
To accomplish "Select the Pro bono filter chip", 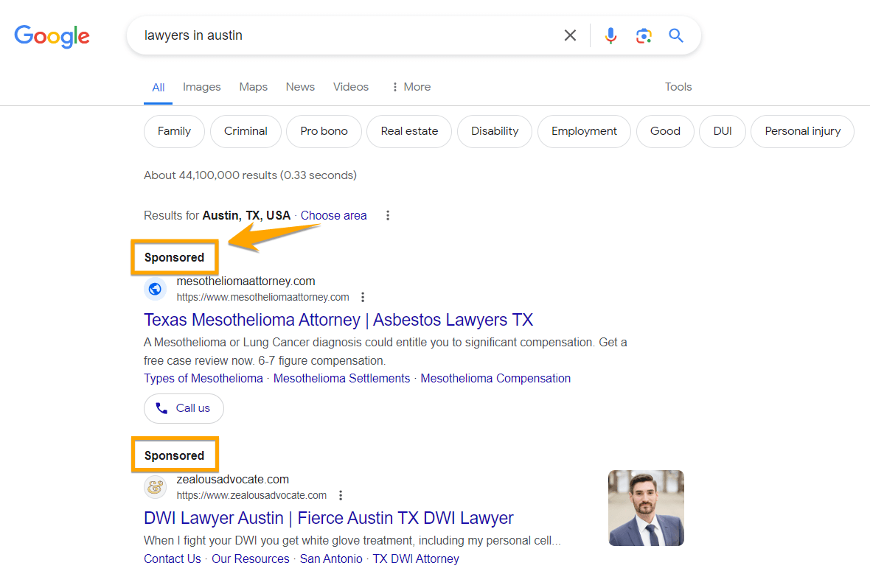I will (324, 131).
